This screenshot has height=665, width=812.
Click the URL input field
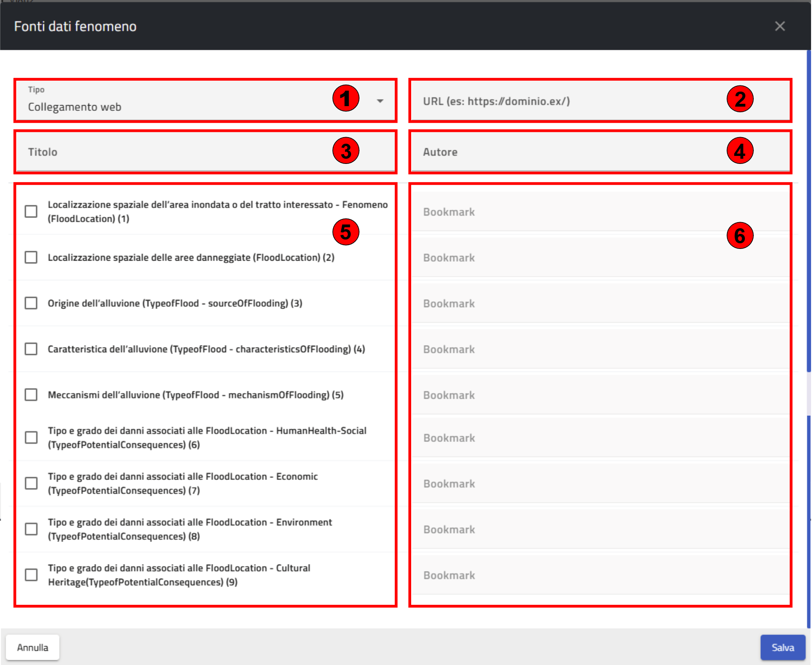(x=563, y=101)
